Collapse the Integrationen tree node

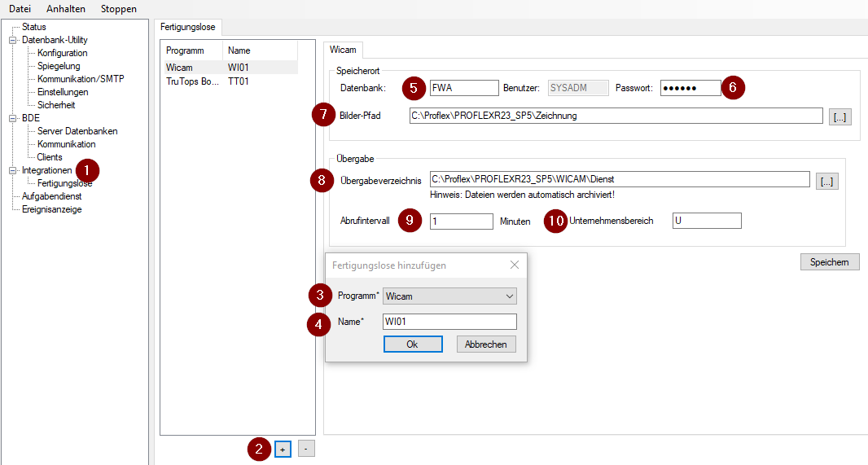(12, 170)
